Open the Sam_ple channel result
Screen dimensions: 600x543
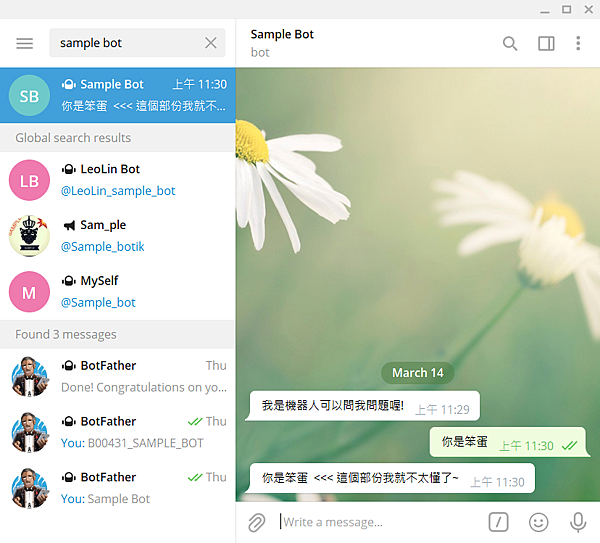(117, 236)
